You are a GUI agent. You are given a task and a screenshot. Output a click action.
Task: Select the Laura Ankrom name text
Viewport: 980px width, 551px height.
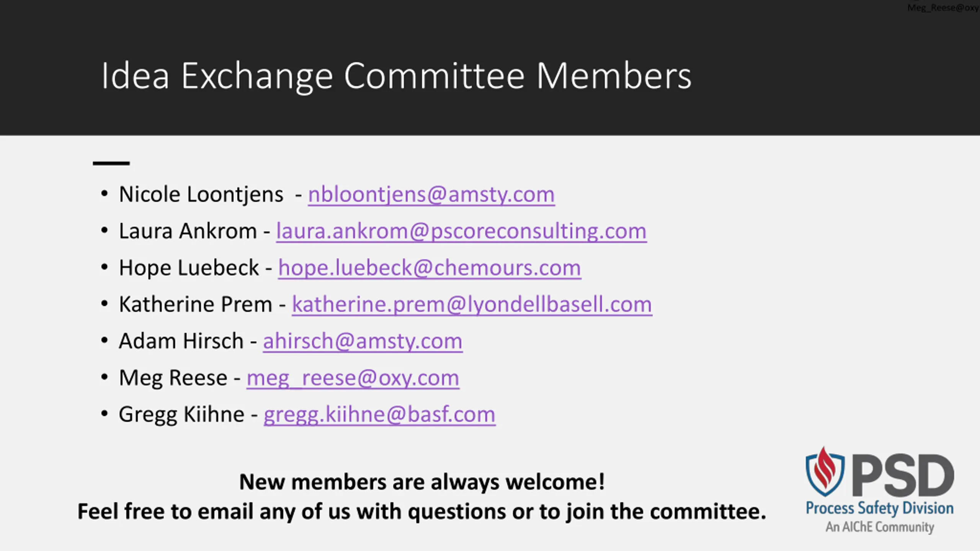click(x=188, y=231)
